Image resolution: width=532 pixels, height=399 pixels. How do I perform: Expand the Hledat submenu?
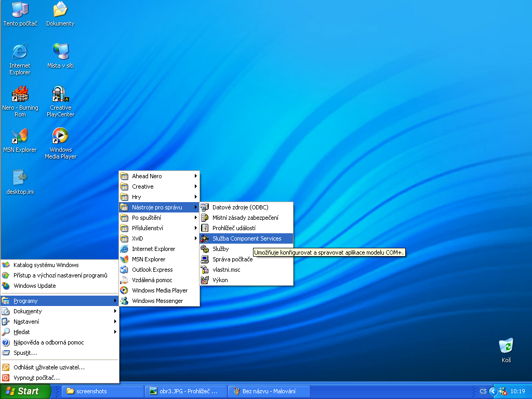point(60,332)
